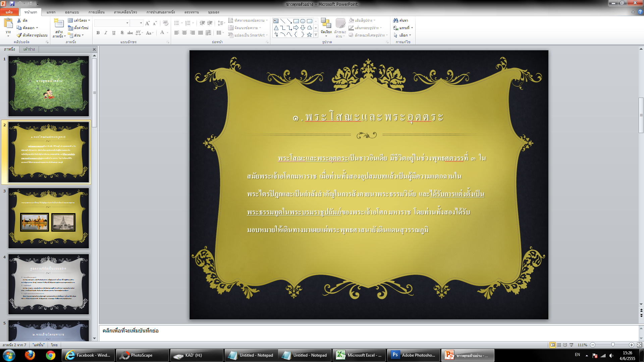Click the Increase Font Size icon
The height and width of the screenshot is (362, 644).
(x=147, y=23)
